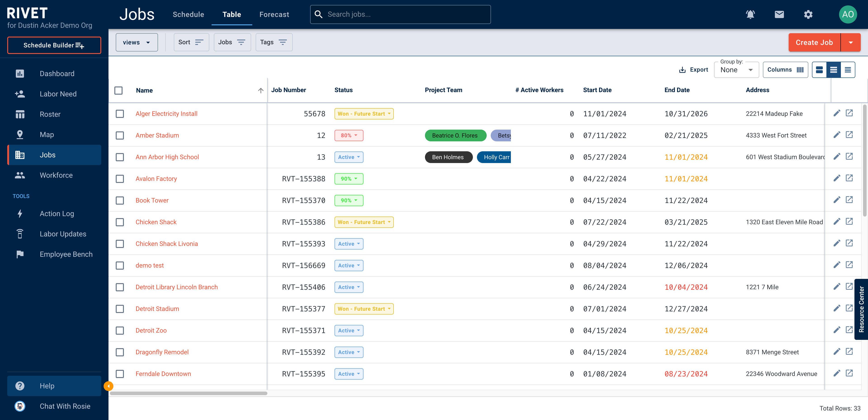The height and width of the screenshot is (420, 868).
Task: Open the Group by None dropdown
Action: pyautogui.click(x=736, y=70)
